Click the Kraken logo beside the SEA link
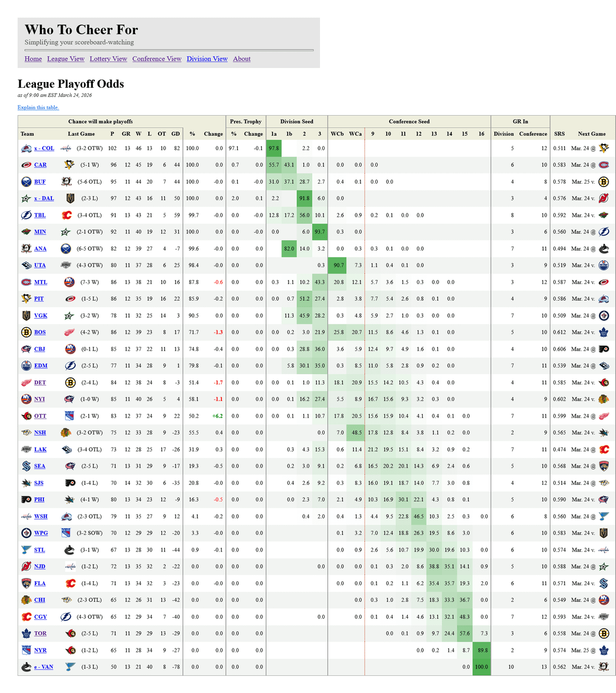 click(26, 467)
